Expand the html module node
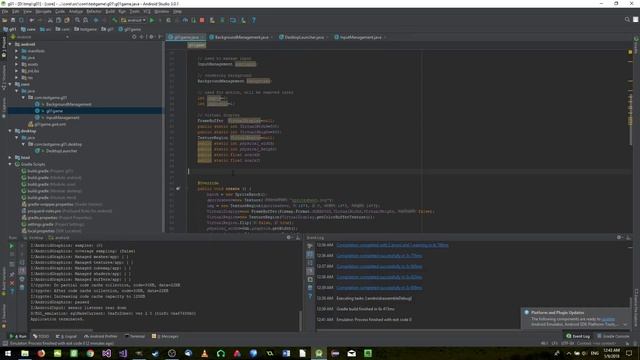The width and height of the screenshot is (640, 360). click(10, 158)
